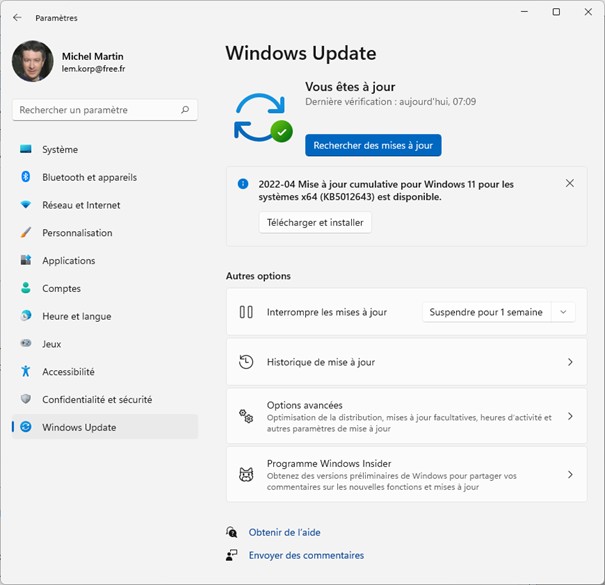Click the search magnifier icon
Image resolution: width=605 pixels, height=585 pixels.
pos(185,110)
